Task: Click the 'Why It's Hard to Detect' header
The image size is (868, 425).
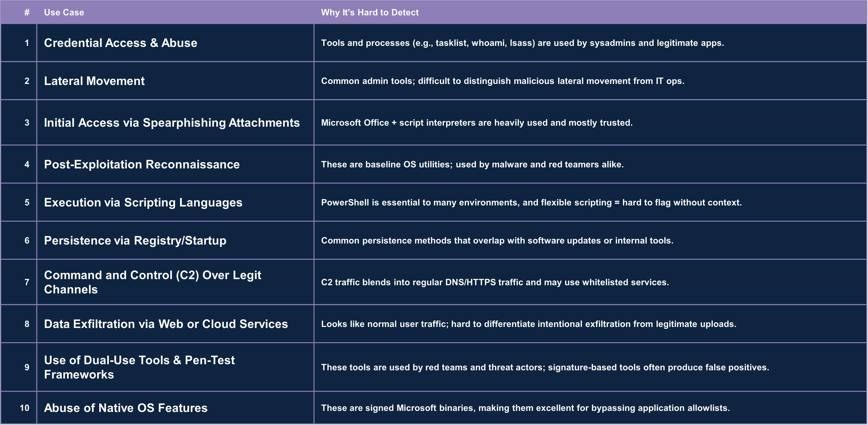Action: 370,13
